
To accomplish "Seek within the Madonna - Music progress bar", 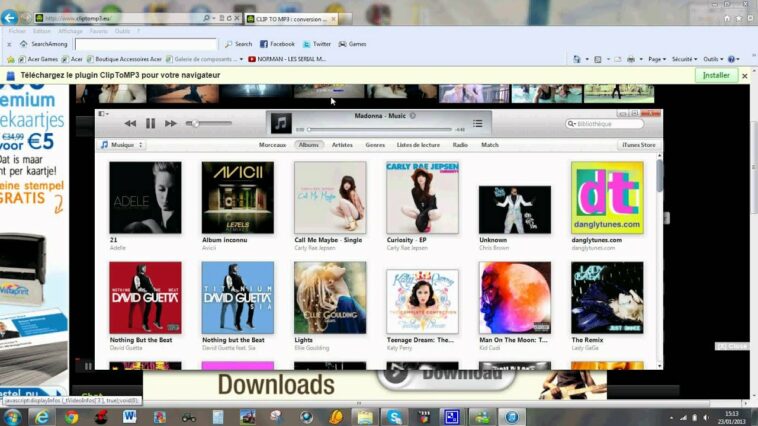I will pos(379,130).
